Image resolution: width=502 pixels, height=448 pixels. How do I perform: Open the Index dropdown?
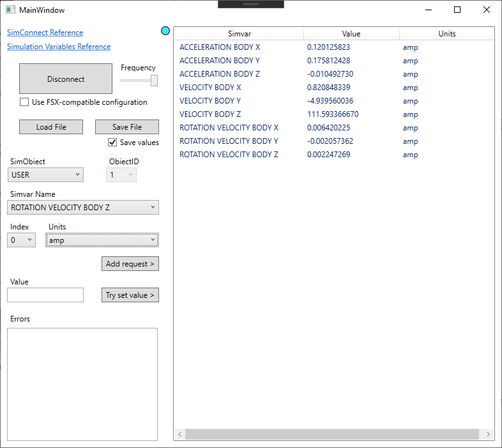click(x=22, y=240)
